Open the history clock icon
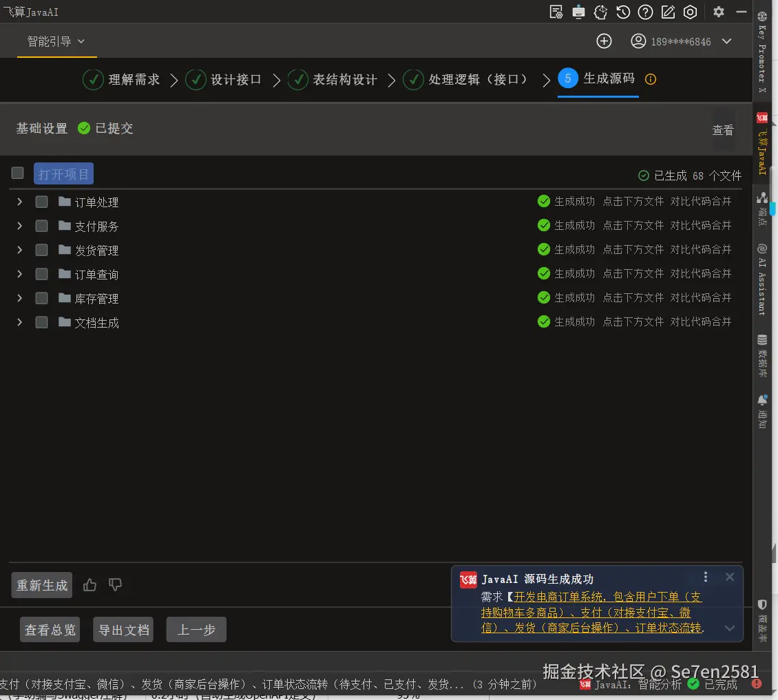Image resolution: width=778 pixels, height=700 pixels. click(622, 12)
